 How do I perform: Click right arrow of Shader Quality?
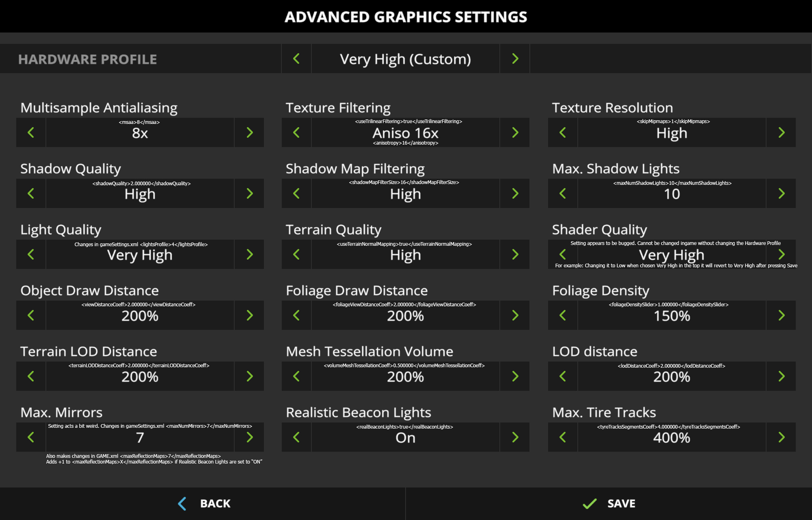pos(781,254)
